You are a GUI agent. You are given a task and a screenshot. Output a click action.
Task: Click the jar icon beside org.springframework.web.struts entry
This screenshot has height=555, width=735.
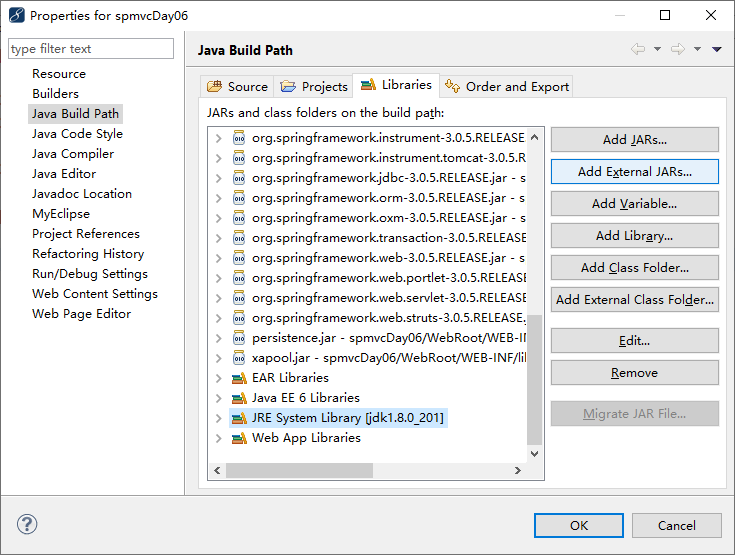[239, 318]
